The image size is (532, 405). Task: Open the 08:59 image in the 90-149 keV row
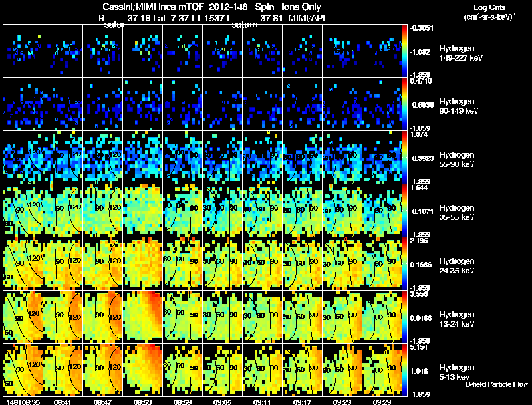coord(182,104)
